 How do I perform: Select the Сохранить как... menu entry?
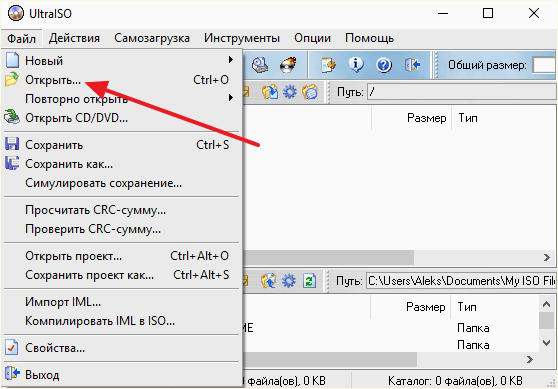(x=121, y=164)
